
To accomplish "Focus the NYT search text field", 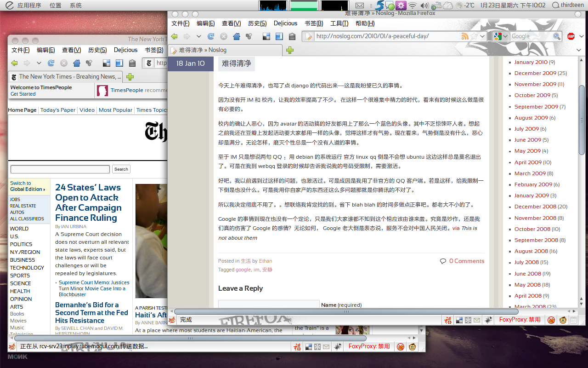I will tap(60, 169).
